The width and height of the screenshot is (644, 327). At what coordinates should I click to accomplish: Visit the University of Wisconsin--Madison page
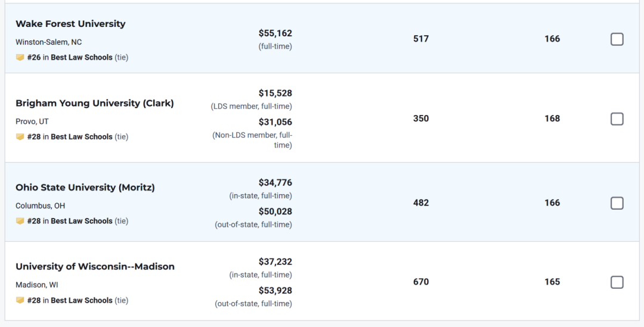coord(95,267)
